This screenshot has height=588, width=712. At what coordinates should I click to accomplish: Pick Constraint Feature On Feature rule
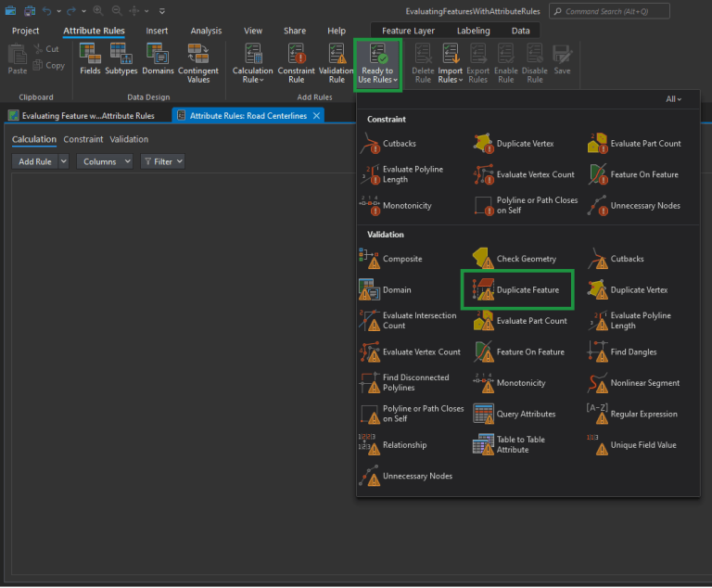633,174
